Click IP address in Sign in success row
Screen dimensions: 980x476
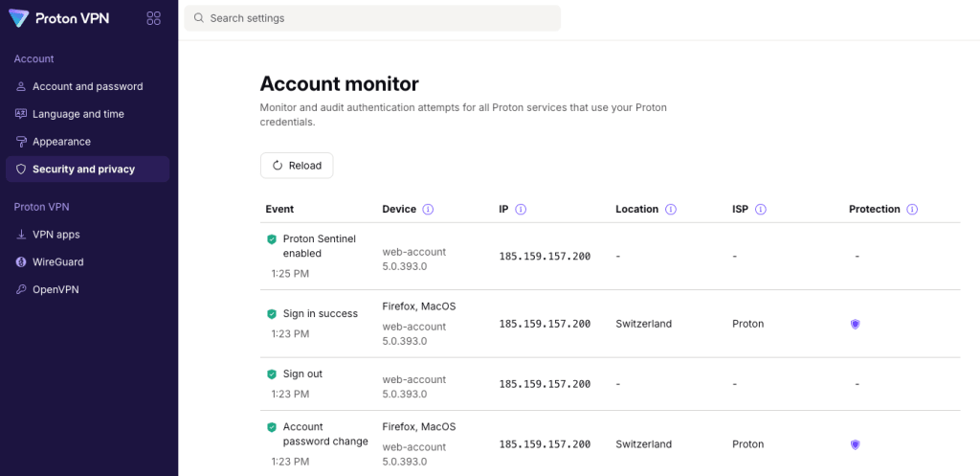tap(545, 324)
